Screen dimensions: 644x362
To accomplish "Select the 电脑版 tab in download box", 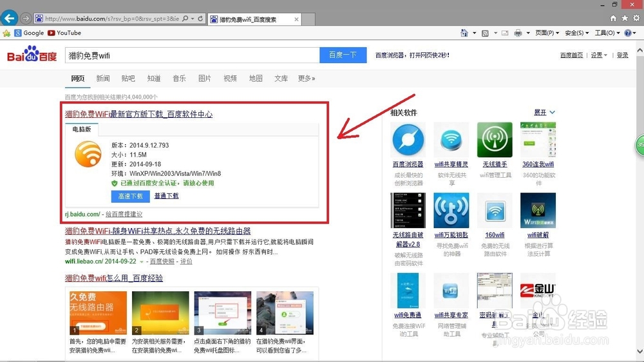I will pyautogui.click(x=82, y=129).
